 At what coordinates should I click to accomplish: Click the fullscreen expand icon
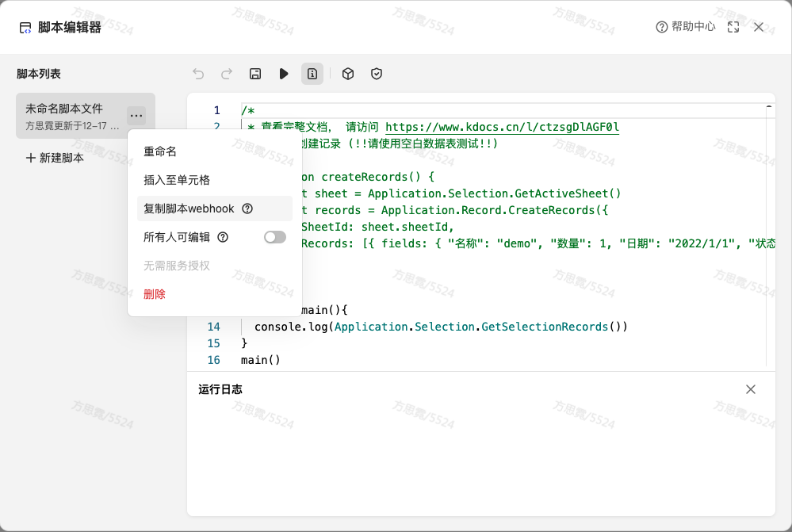(733, 27)
